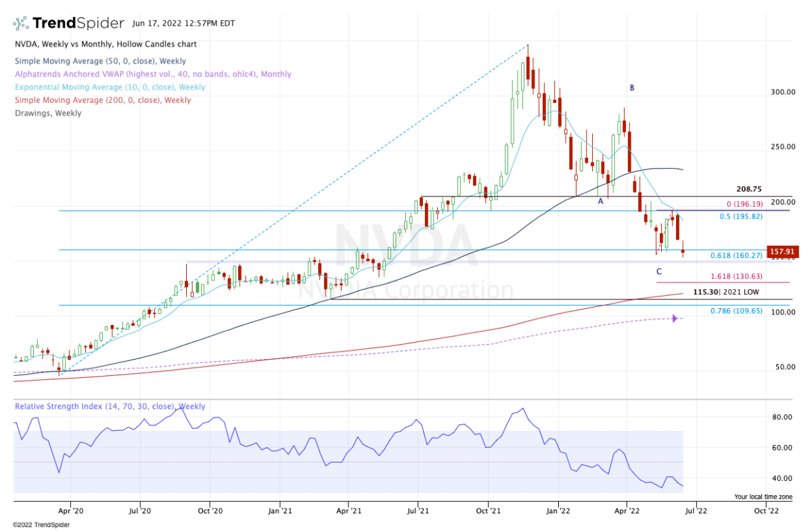This screenshot has width=812, height=531.
Task: Click the red 157.91 current price tag
Action: pyautogui.click(x=783, y=252)
